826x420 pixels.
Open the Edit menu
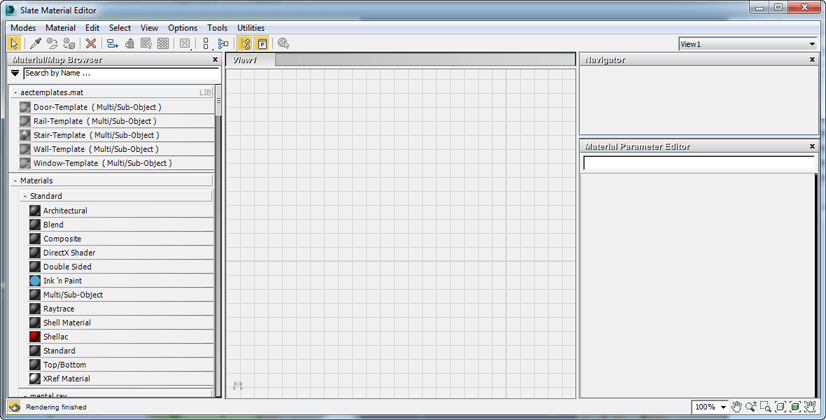[92, 28]
